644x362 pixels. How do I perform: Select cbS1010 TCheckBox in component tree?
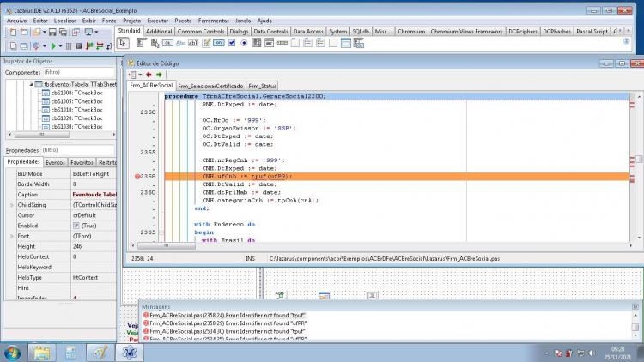coord(76,110)
